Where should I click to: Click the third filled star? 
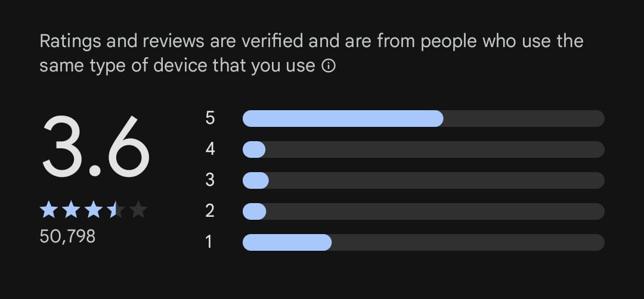click(92, 210)
